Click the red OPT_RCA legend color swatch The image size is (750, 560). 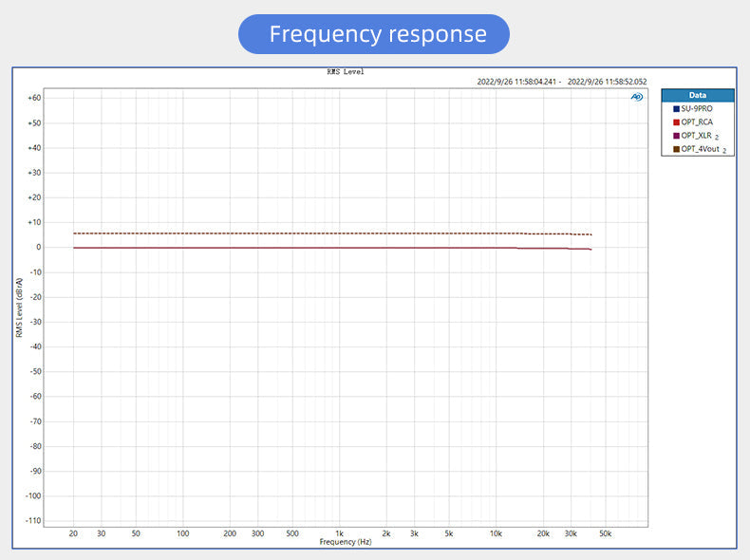click(676, 122)
